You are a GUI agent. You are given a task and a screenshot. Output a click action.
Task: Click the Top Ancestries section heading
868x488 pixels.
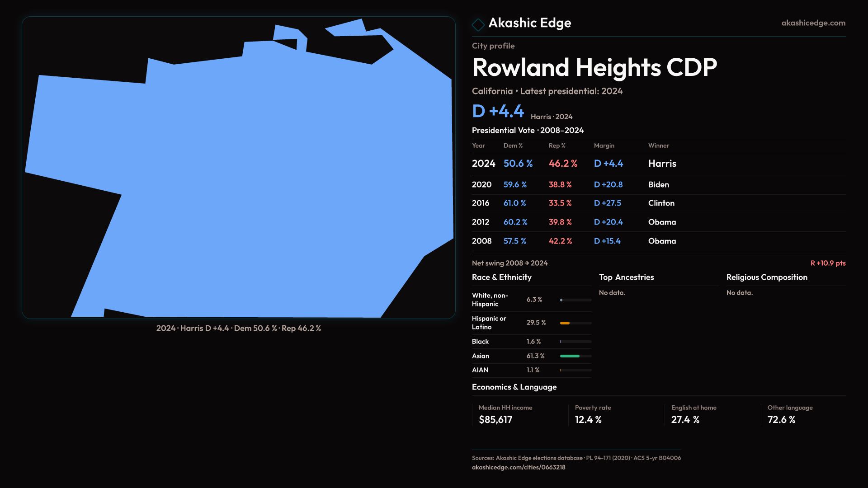(x=626, y=277)
